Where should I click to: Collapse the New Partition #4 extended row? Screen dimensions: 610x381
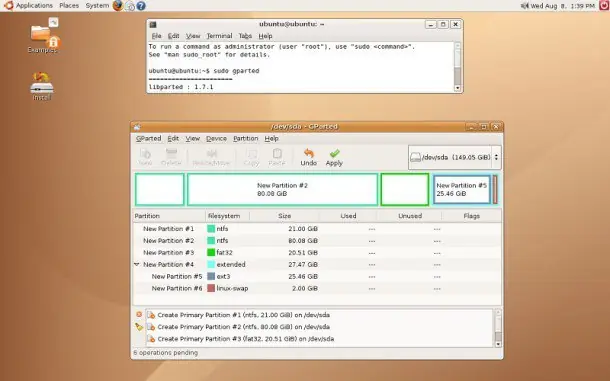(x=137, y=264)
